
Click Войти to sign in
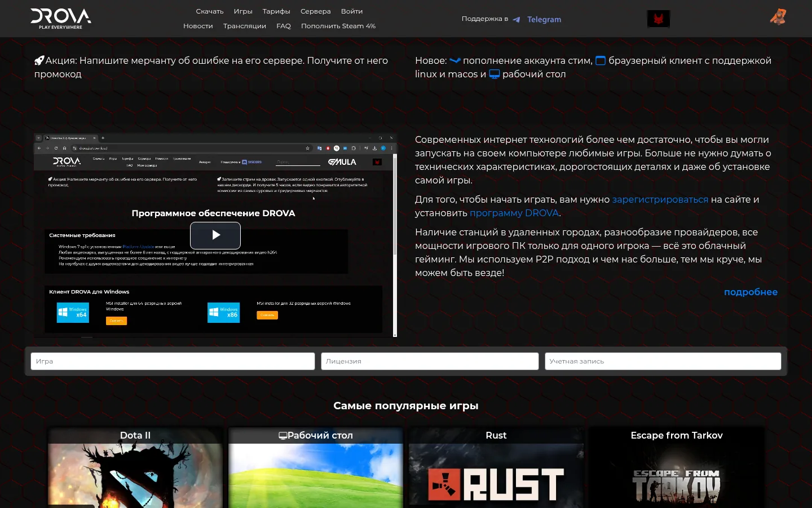(x=352, y=11)
